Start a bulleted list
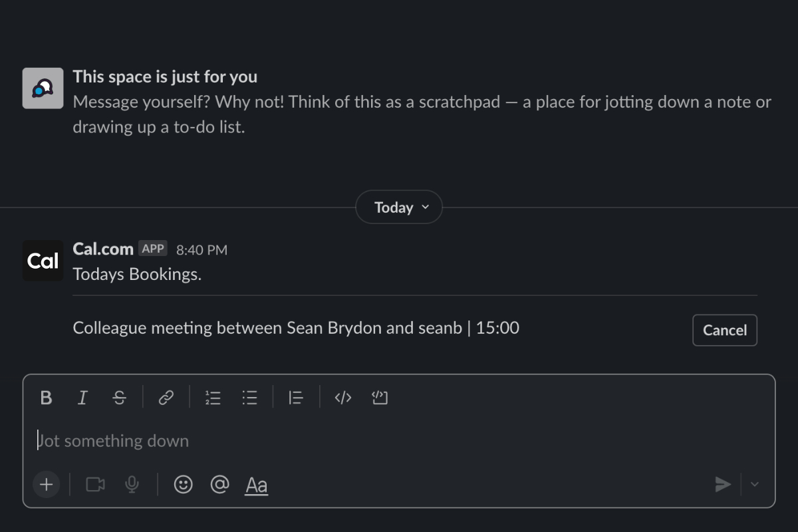Screen dimensions: 798x532 click(x=249, y=398)
